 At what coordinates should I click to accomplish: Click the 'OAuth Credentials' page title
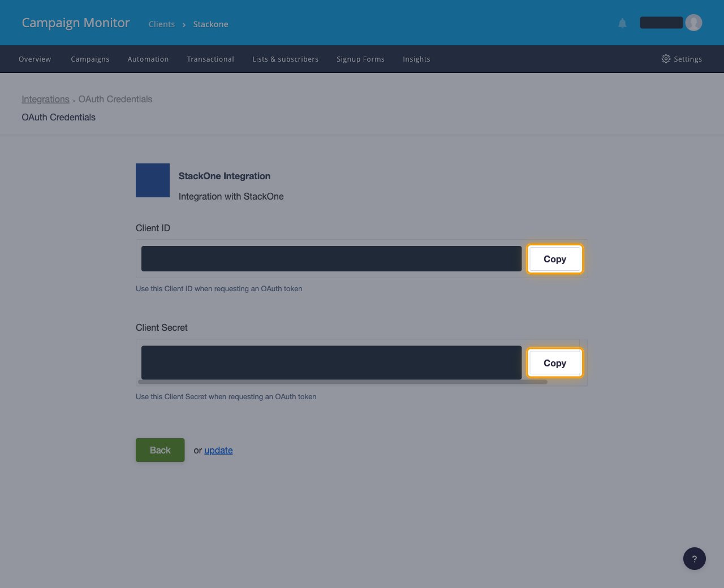pos(58,117)
